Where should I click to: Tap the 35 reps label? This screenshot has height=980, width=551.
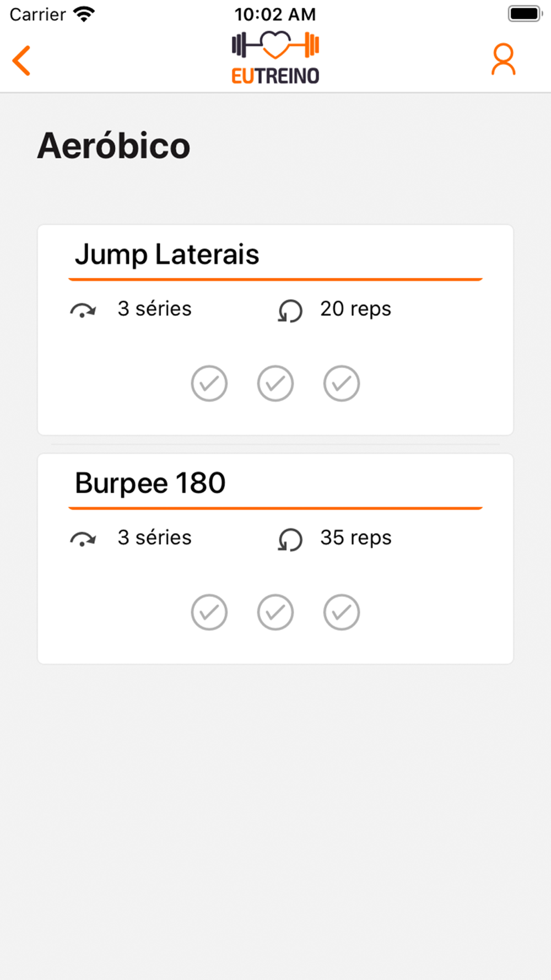[356, 538]
